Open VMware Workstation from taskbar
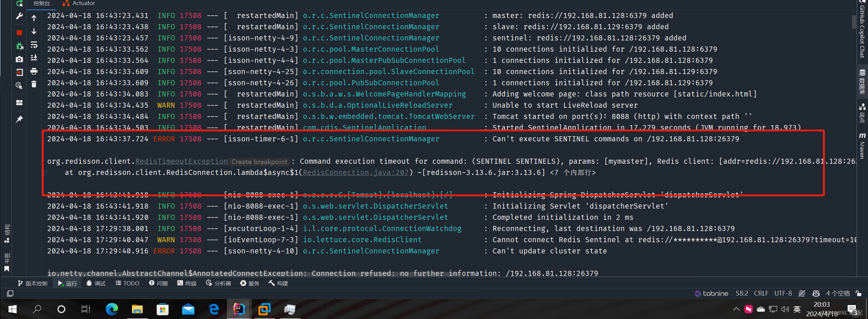This screenshot has height=319, width=868. click(x=265, y=309)
